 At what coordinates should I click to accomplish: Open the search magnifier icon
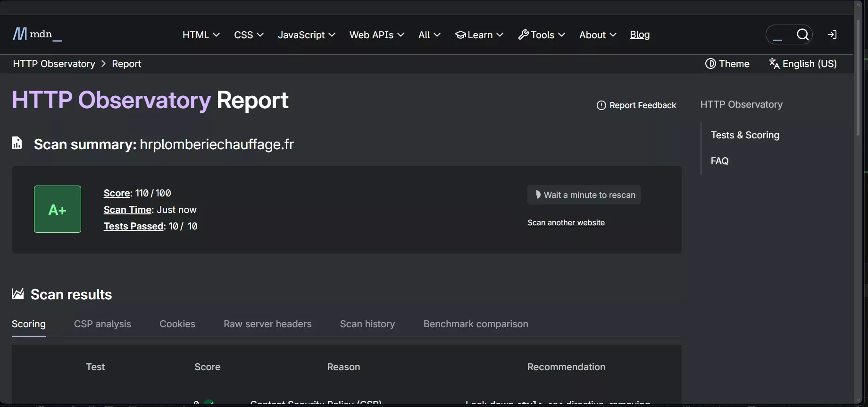click(803, 34)
